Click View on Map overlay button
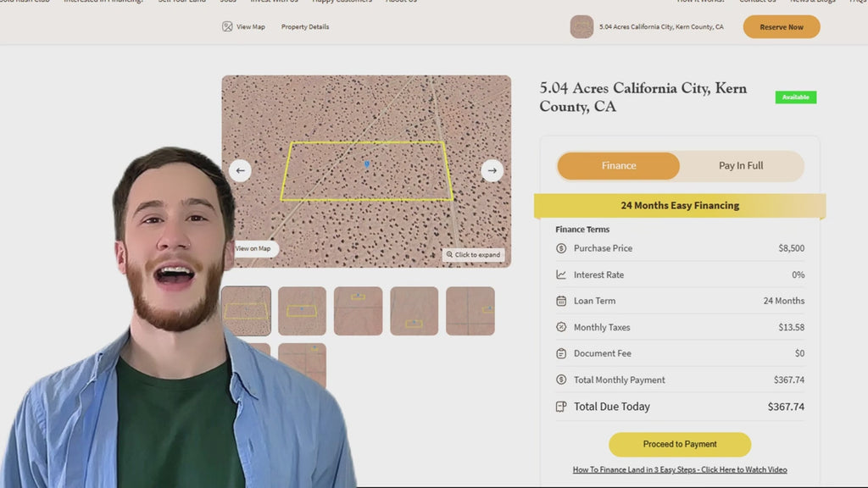The image size is (868, 488). pyautogui.click(x=253, y=248)
